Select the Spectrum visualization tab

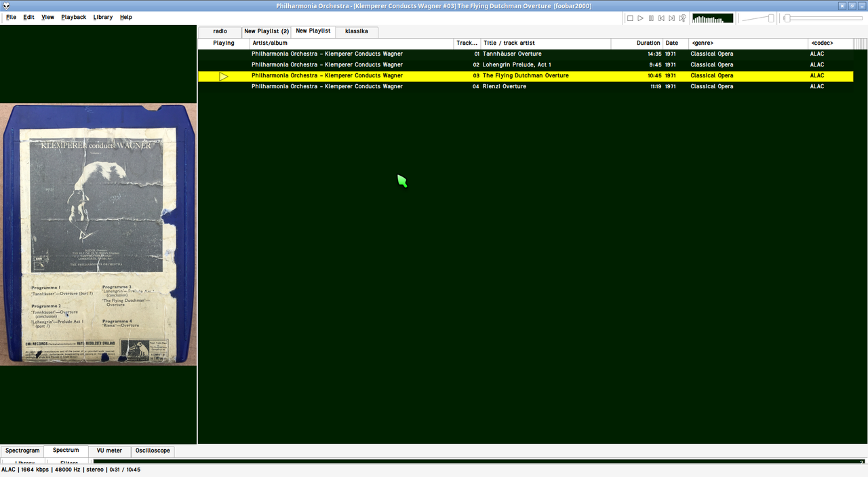(66, 451)
